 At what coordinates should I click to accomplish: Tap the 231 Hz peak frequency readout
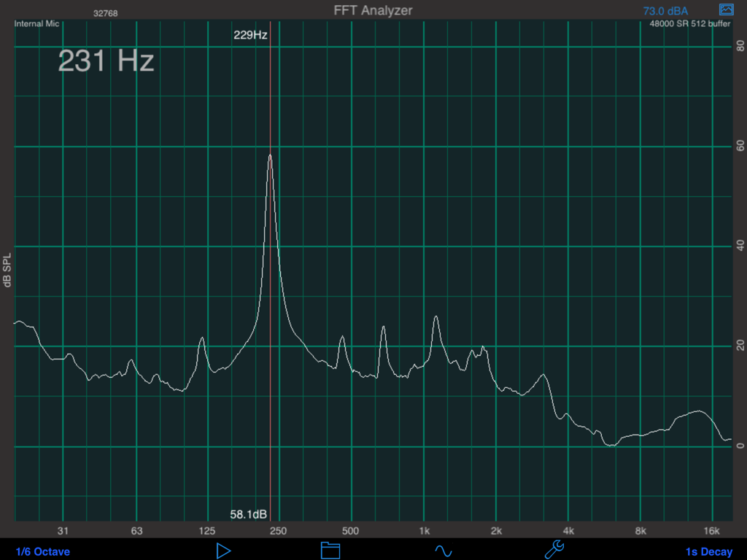[107, 61]
